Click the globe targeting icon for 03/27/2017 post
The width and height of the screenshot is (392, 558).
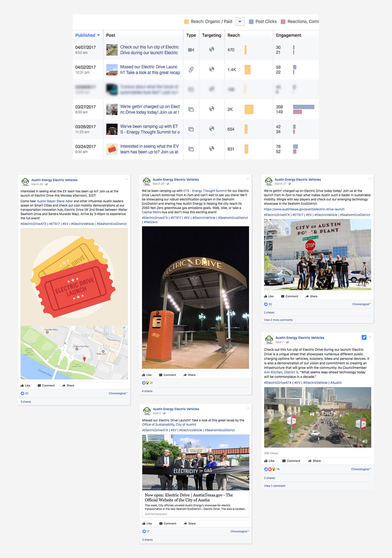point(212,109)
